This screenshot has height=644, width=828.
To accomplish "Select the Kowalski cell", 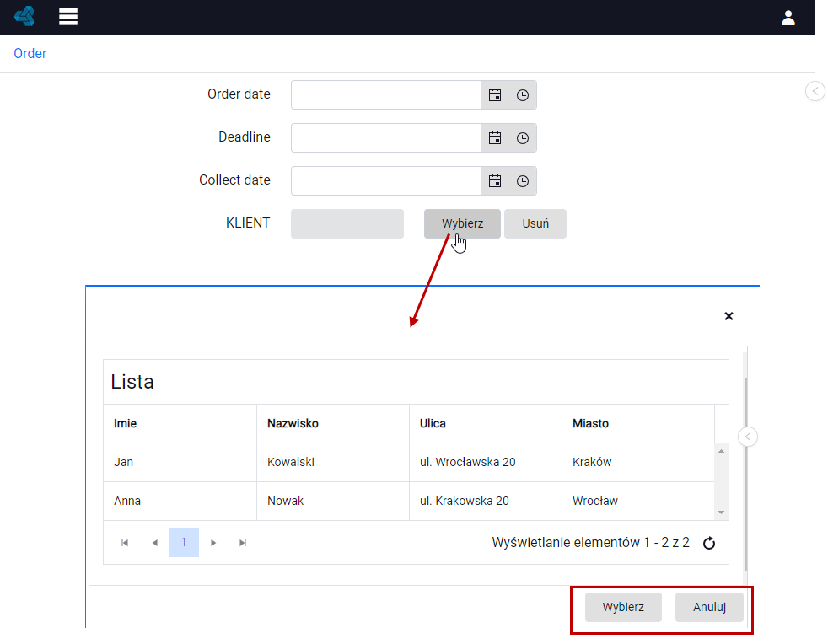I will [x=333, y=463].
